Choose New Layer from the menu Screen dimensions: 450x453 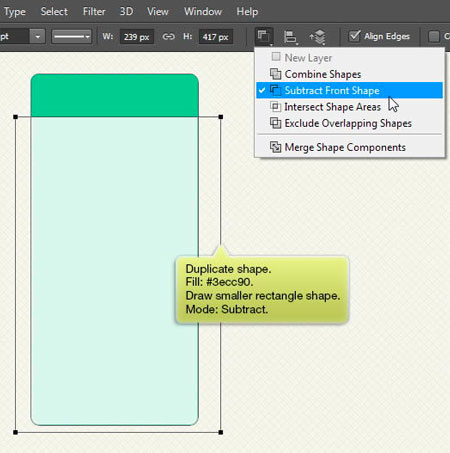(308, 58)
